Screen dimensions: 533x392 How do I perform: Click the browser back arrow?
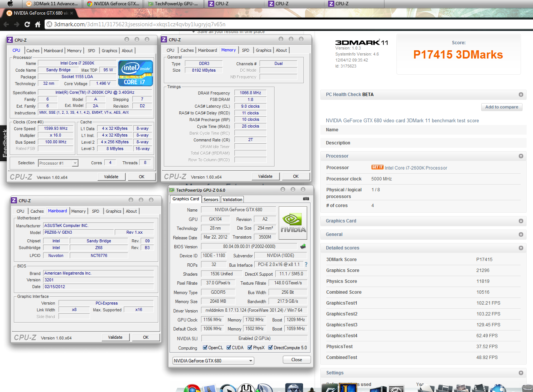(6, 24)
